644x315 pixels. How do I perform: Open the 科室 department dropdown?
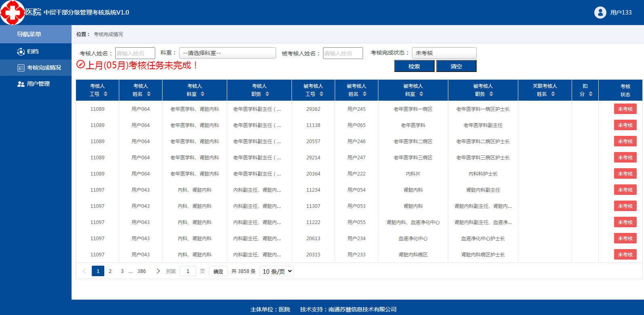click(x=227, y=53)
